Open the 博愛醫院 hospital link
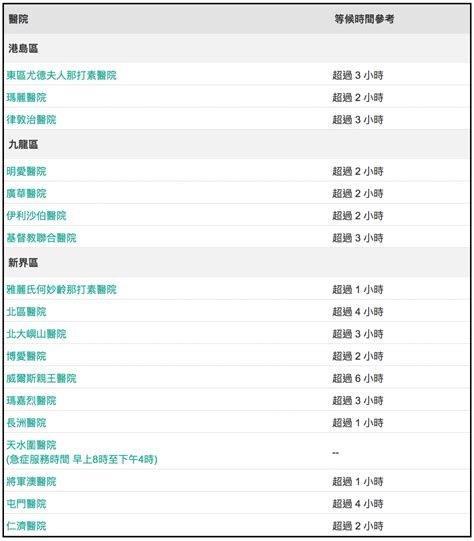The image size is (474, 541). click(x=26, y=356)
